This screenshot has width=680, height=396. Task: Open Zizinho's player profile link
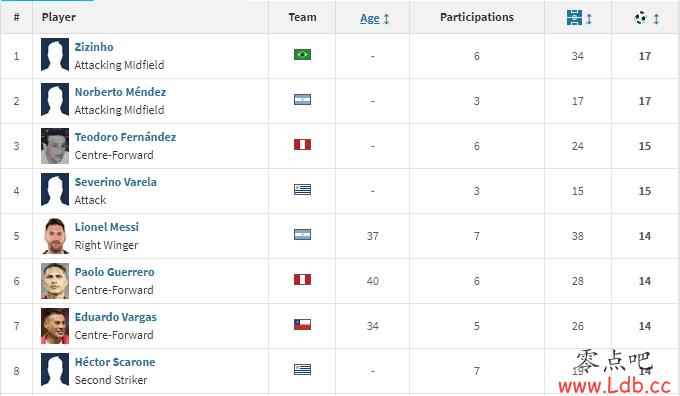tap(94, 47)
